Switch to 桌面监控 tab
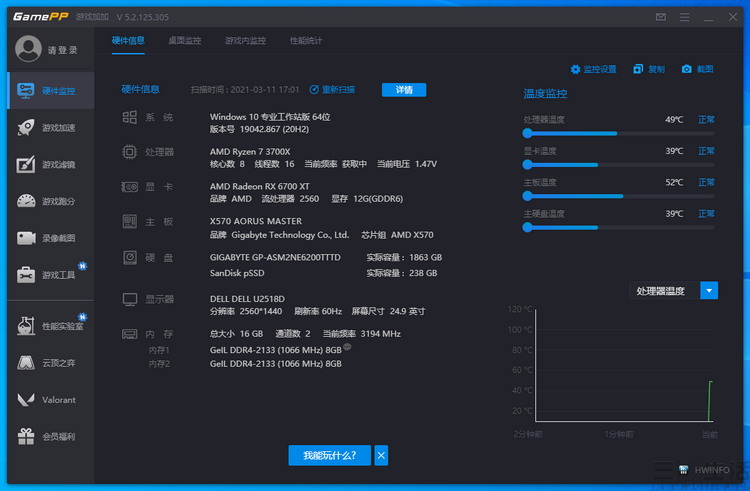This screenshot has height=491, width=750. coord(185,41)
